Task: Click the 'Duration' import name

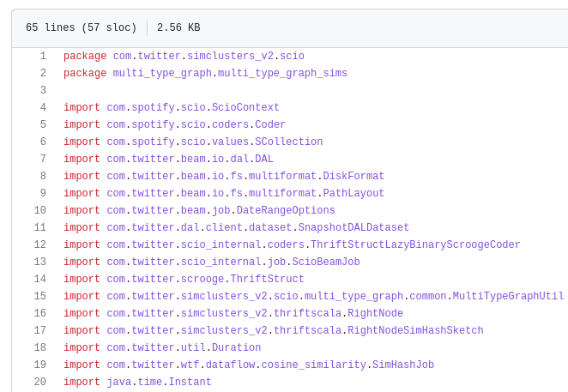Action: [237, 347]
